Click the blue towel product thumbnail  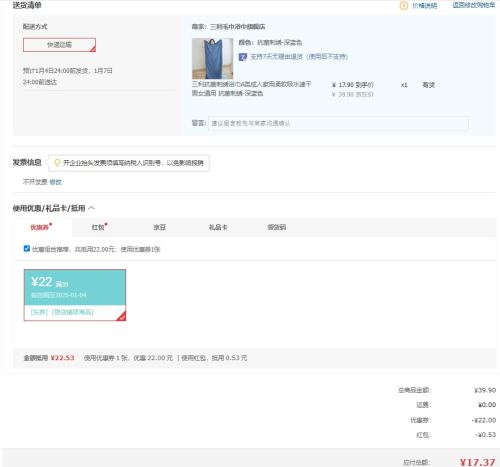pos(212,58)
